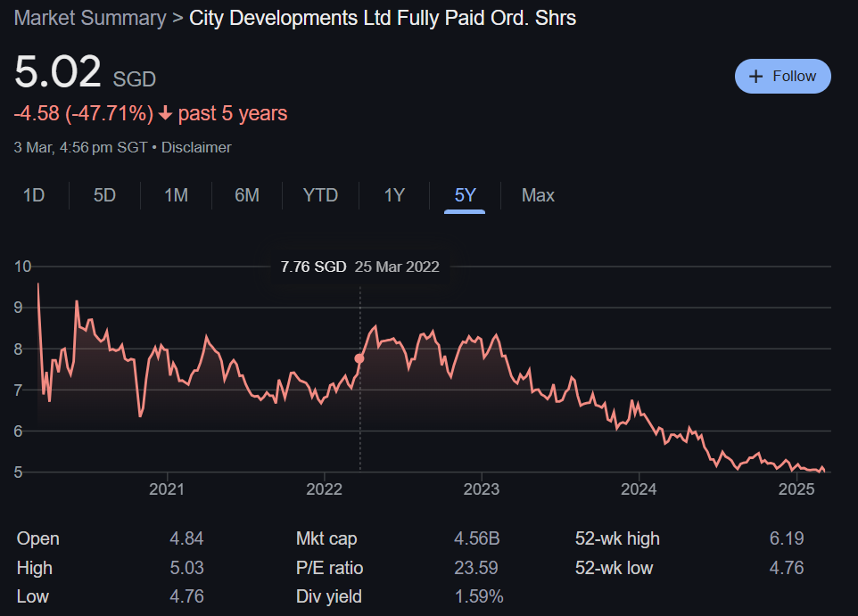Click the 2024 x-axis label
This screenshot has height=616, width=858.
click(x=639, y=489)
